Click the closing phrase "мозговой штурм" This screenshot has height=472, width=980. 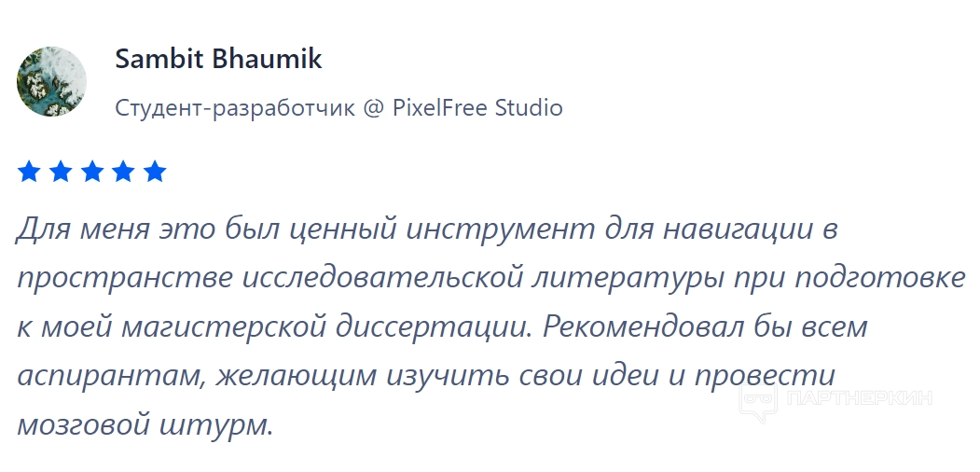tap(145, 424)
